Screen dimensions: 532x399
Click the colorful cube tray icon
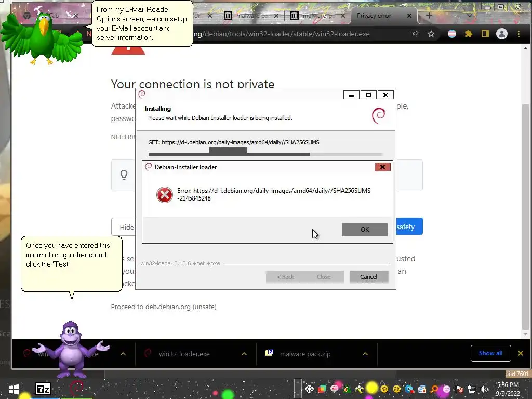point(322,389)
